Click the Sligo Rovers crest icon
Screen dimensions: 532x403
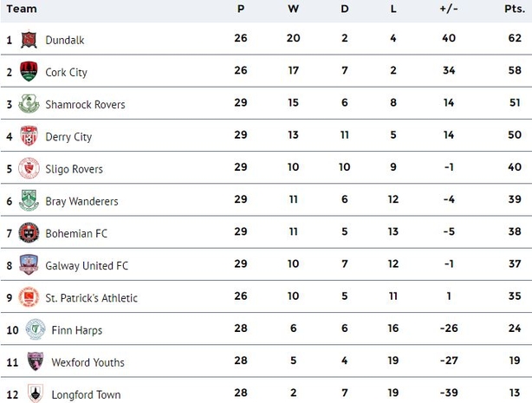(x=29, y=168)
